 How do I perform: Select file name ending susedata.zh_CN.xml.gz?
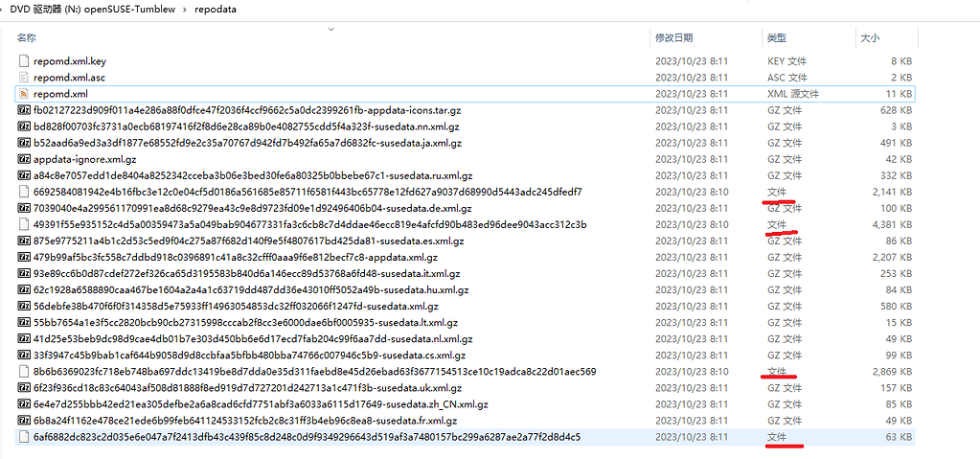tap(261, 404)
